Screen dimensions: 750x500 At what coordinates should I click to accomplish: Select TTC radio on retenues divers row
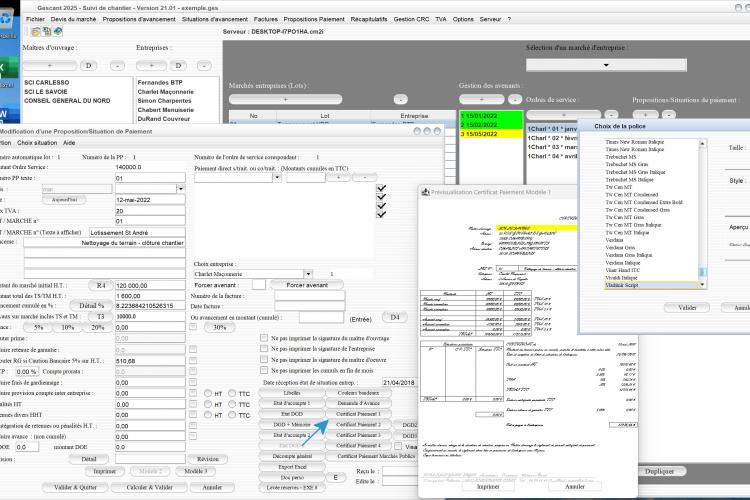tap(232, 415)
